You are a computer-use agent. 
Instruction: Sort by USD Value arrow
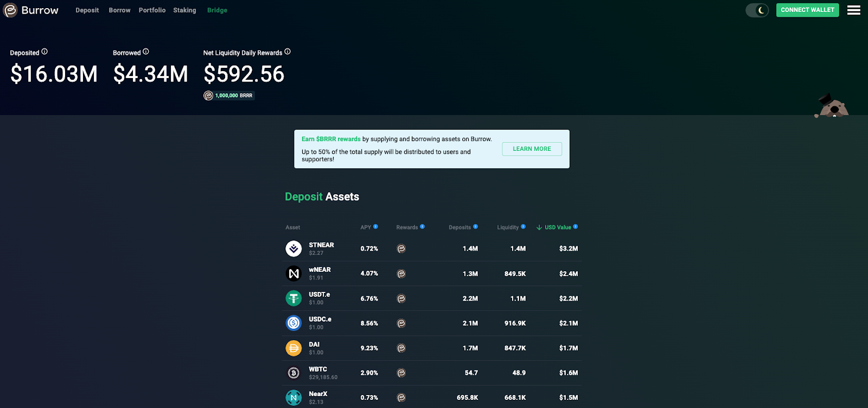tap(539, 227)
